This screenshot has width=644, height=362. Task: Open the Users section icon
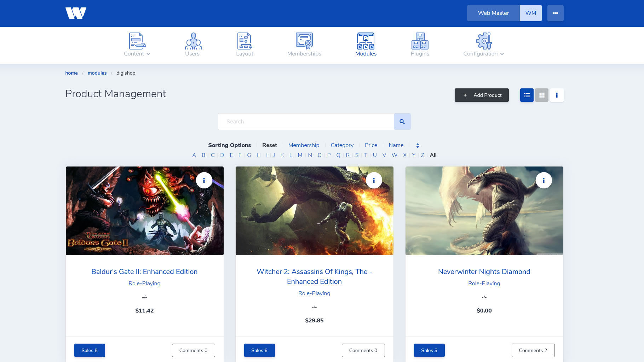(193, 41)
